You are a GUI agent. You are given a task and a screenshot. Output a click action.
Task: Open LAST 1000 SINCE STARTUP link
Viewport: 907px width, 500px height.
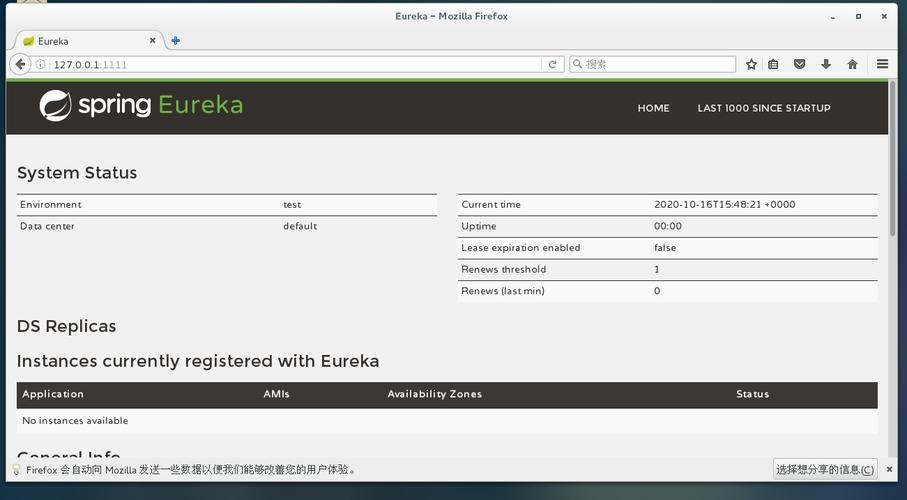764,108
